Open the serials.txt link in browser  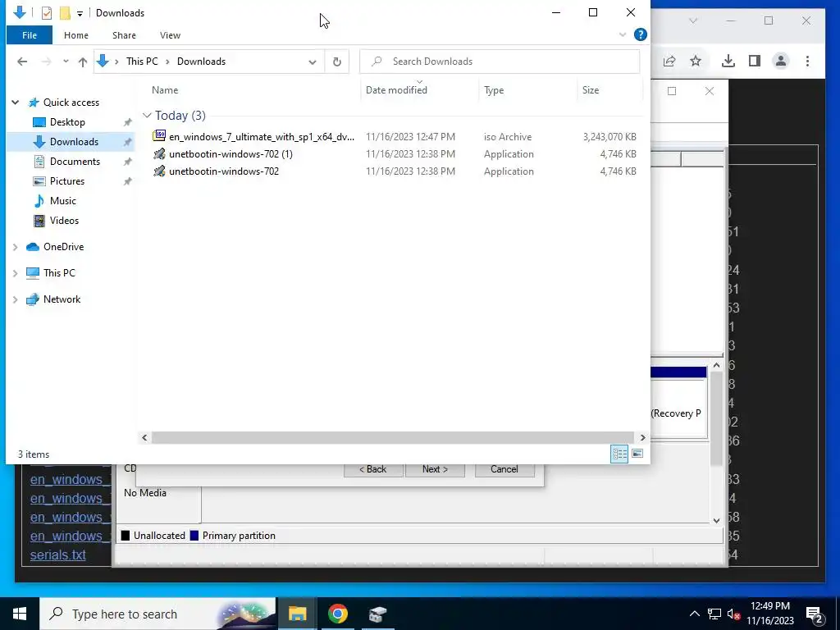pyautogui.click(x=58, y=555)
